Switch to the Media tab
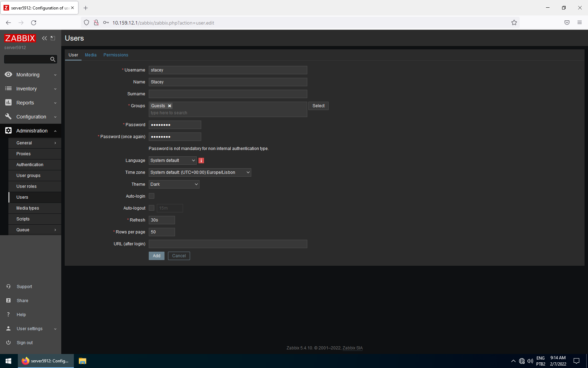This screenshot has height=368, width=588. point(91,55)
